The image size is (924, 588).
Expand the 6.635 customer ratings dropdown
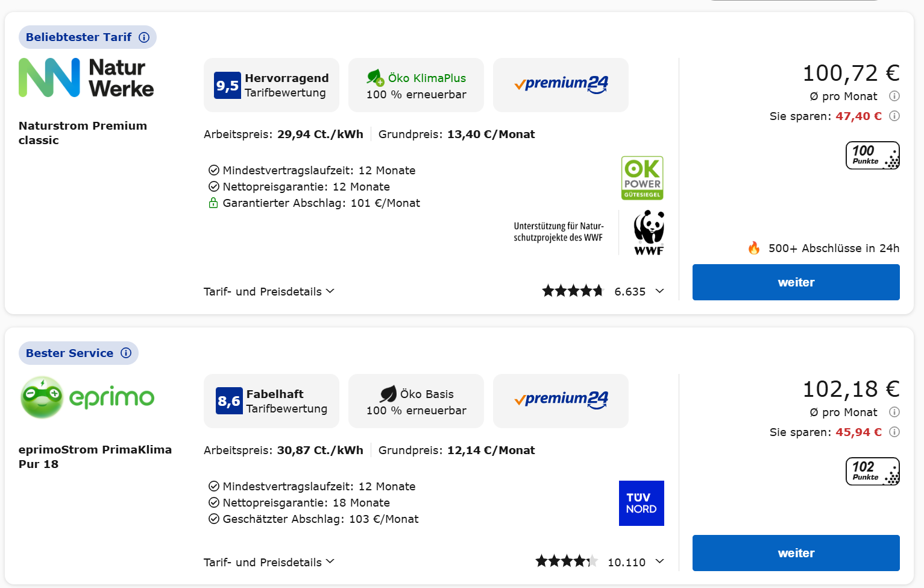659,291
